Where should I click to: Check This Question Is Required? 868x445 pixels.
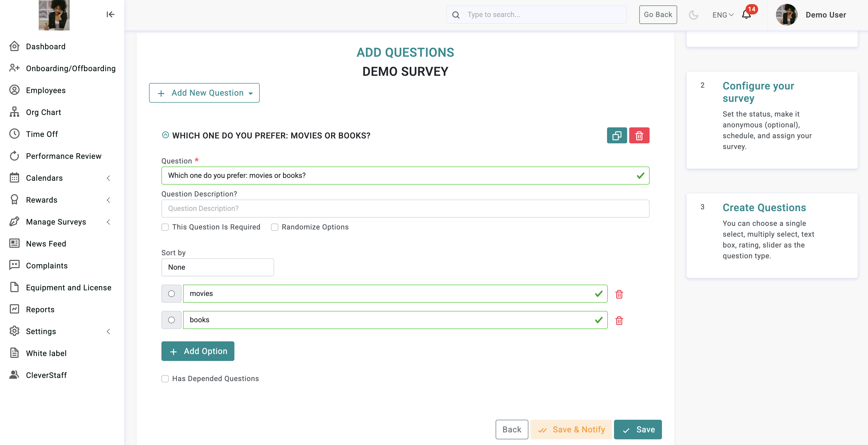coord(165,227)
